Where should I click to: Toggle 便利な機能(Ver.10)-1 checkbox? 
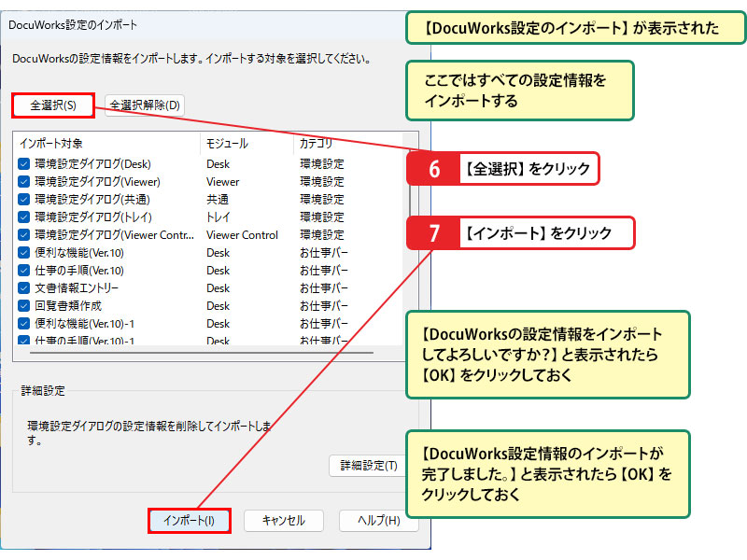pyautogui.click(x=24, y=324)
